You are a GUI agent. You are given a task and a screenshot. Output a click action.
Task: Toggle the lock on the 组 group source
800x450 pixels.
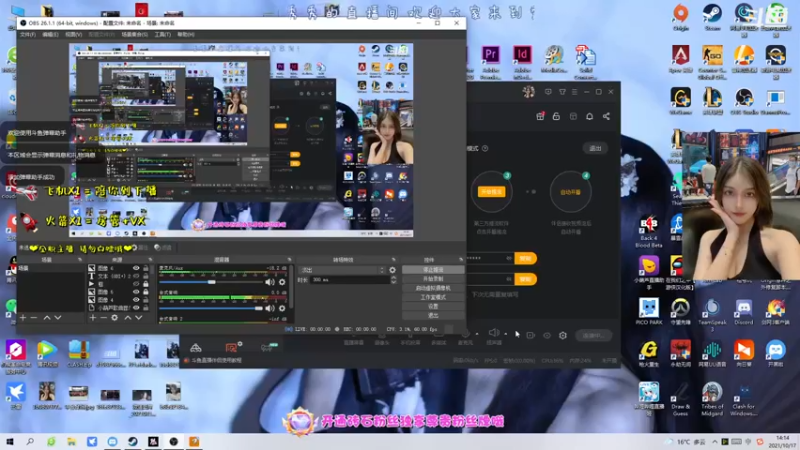(x=146, y=284)
